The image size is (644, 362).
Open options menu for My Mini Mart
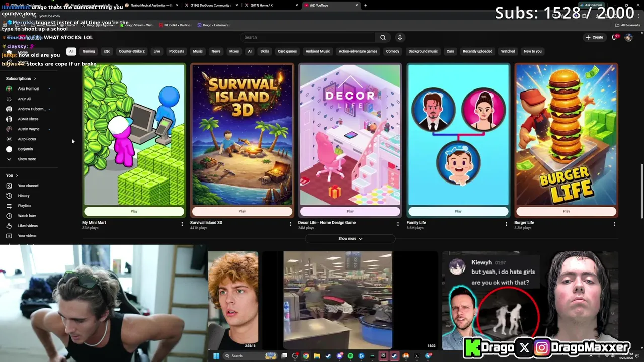[182, 224]
